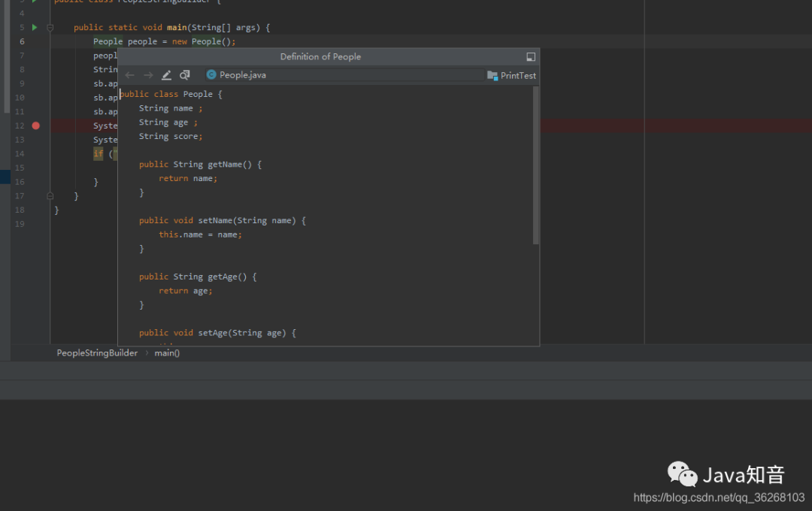This screenshot has height=511, width=812.
Task: Click PeopleStringBuilder in the breadcrumb bar
Action: 97,353
